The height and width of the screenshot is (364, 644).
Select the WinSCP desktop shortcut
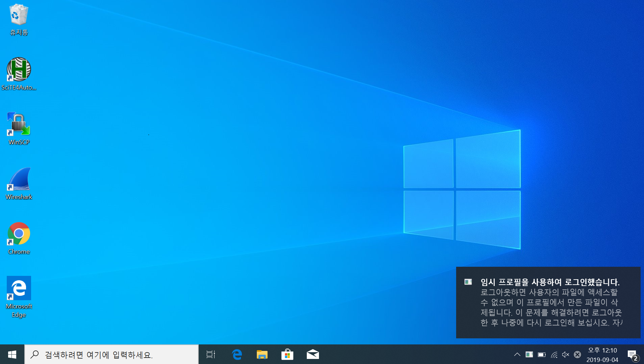(x=19, y=129)
